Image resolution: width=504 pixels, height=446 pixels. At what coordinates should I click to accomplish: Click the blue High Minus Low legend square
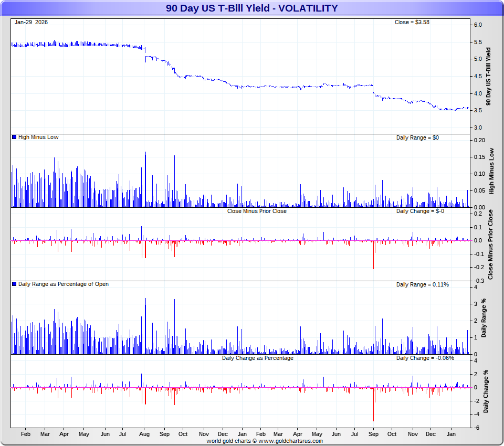pos(14,137)
